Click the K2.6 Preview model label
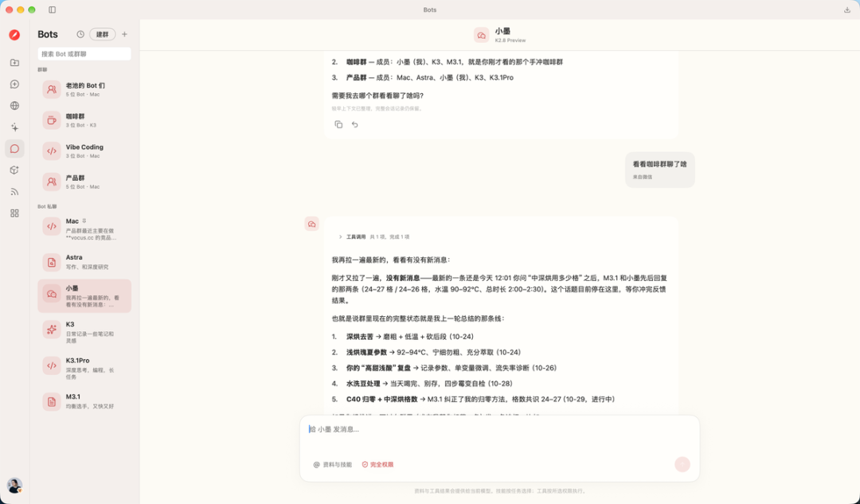860x504 pixels. 510,41
